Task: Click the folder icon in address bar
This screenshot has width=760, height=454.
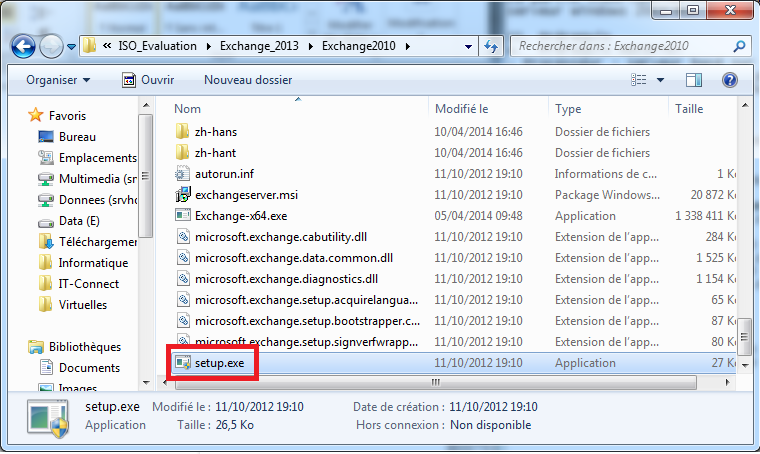Action: (89, 46)
